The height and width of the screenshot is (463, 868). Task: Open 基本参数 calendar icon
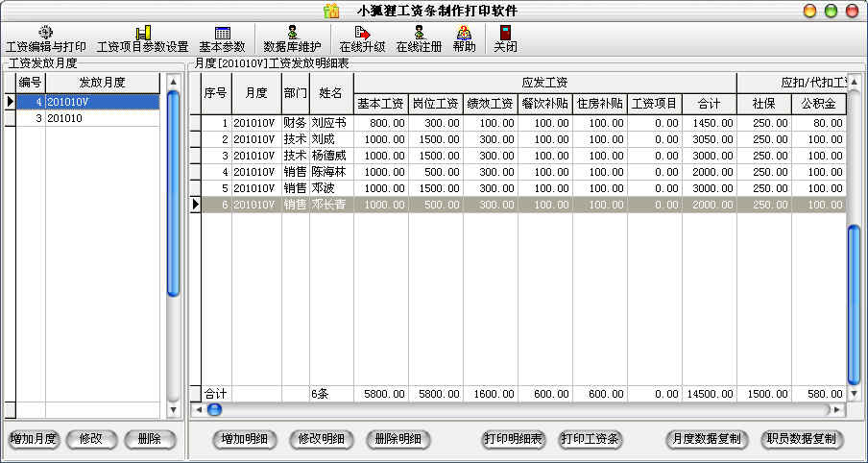[x=223, y=33]
